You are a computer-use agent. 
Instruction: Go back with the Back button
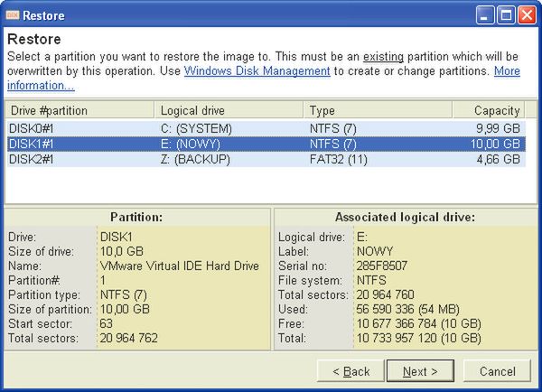tap(350, 371)
